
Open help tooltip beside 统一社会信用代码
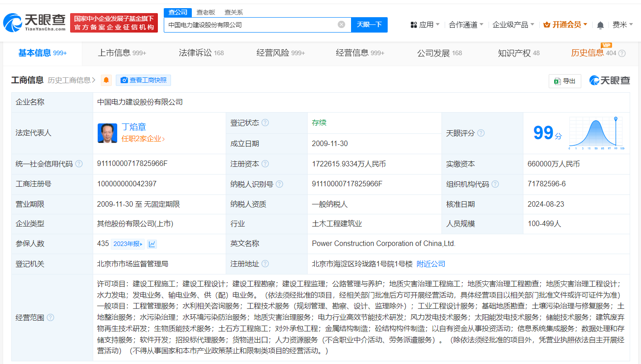tap(79, 164)
